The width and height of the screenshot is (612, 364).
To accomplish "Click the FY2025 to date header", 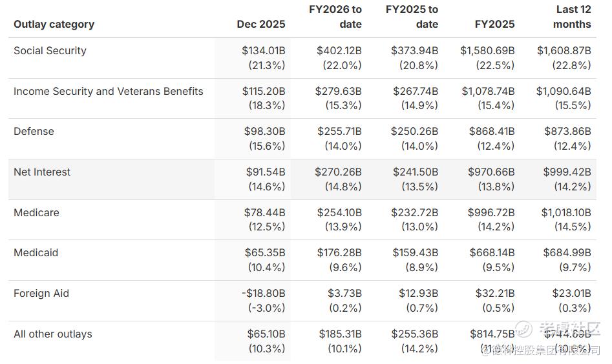I will [412, 17].
